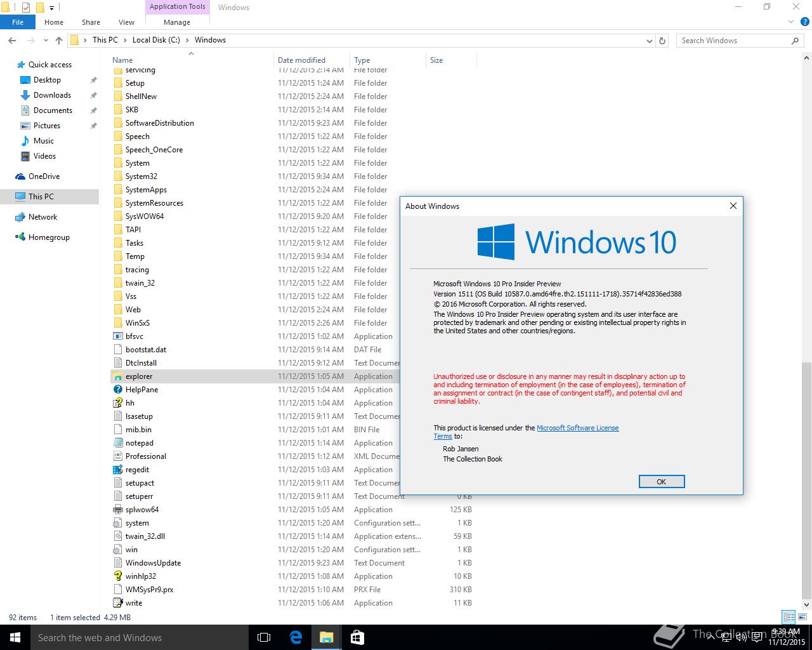Click OK in About Windows dialog
The height and width of the screenshot is (650, 812).
click(662, 482)
